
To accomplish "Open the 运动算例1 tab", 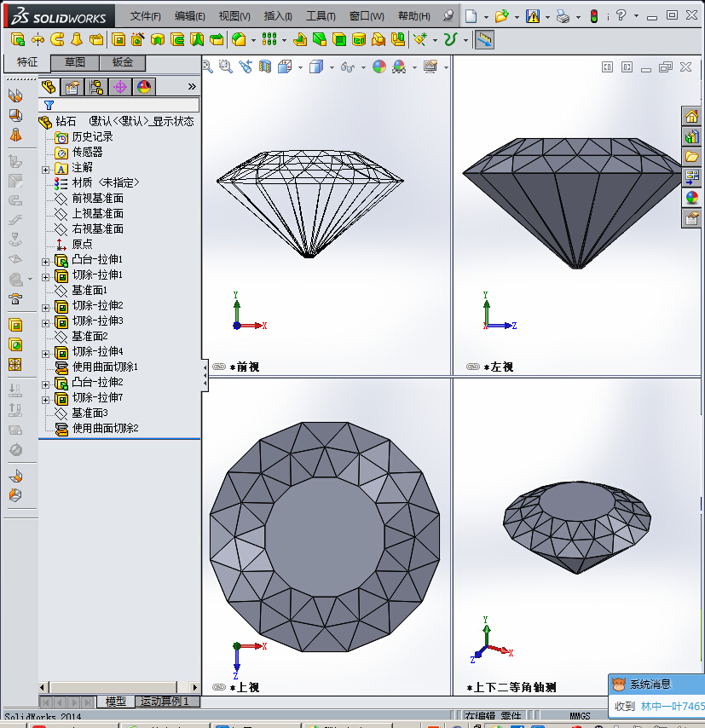I will [x=167, y=701].
